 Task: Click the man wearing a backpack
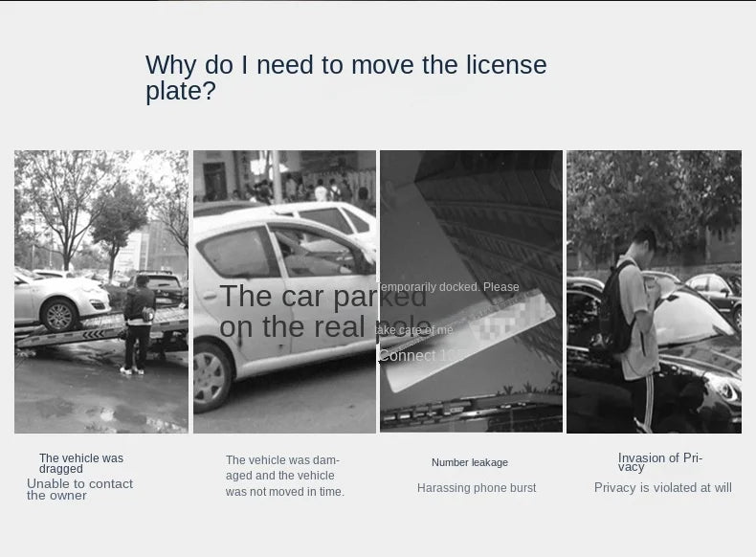pyautogui.click(x=635, y=306)
